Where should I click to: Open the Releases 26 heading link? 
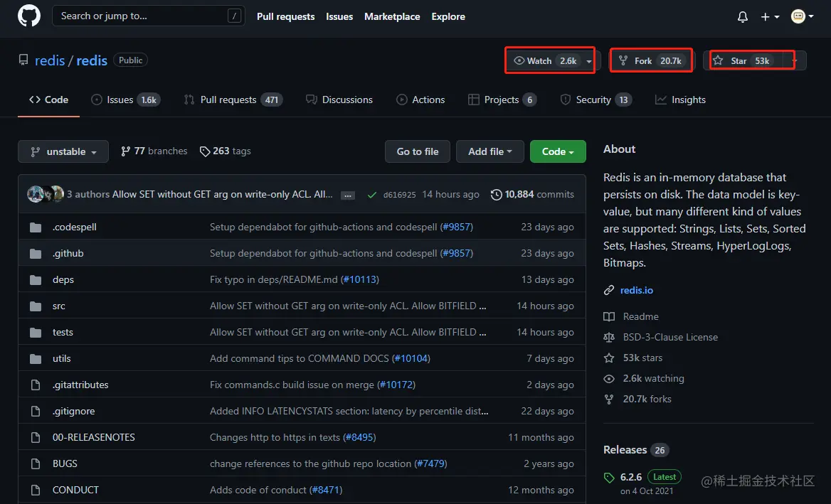point(636,450)
